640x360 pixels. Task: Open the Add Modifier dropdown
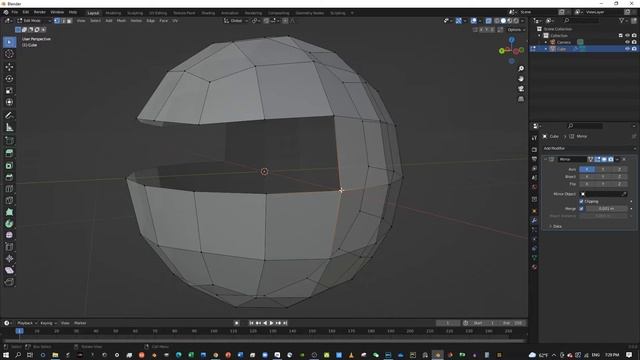(589, 149)
